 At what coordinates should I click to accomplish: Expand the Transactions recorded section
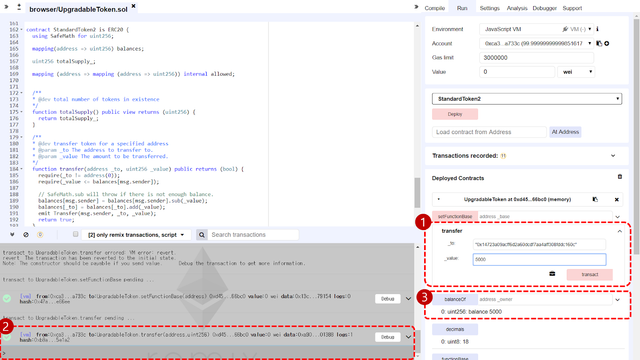(x=613, y=156)
